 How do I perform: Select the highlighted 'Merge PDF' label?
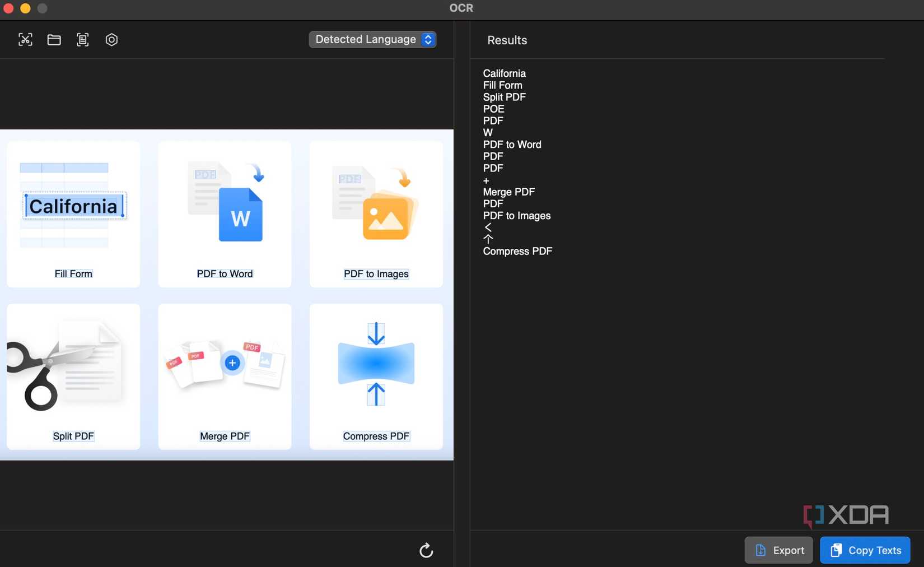pyautogui.click(x=225, y=436)
